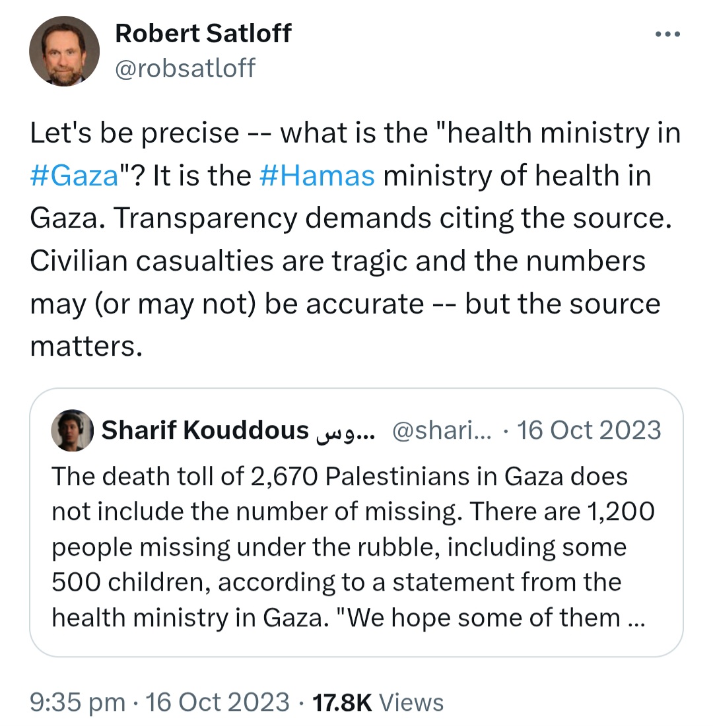
Task: Follow the #Hamas hashtag link
Action: [x=318, y=176]
